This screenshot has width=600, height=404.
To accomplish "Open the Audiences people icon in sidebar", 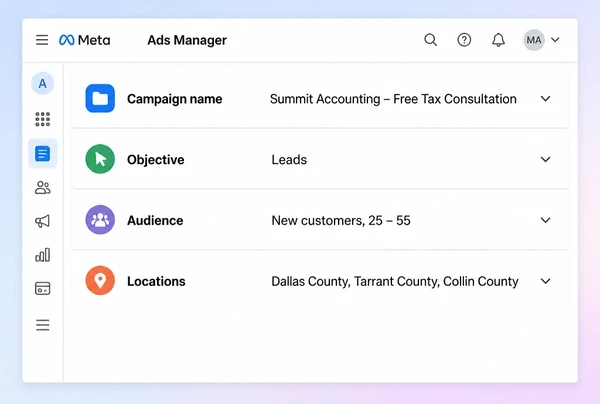I will coord(42,187).
